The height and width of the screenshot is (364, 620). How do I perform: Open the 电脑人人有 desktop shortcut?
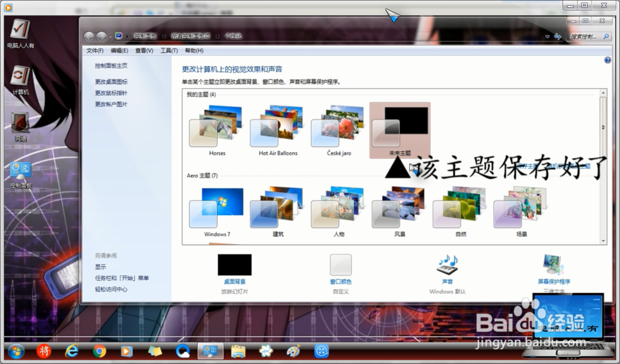click(x=20, y=33)
